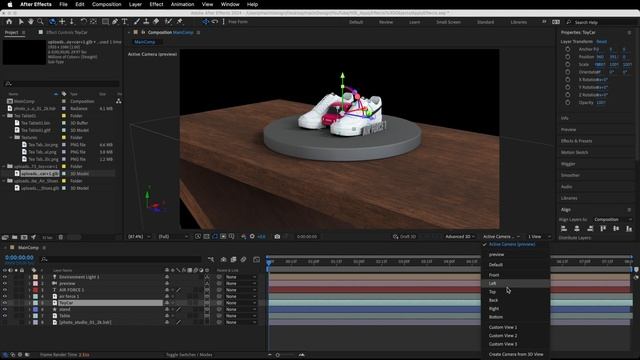This screenshot has width=640, height=360.
Task: Open Align Layers to Composition dropdown
Action: [612, 220]
